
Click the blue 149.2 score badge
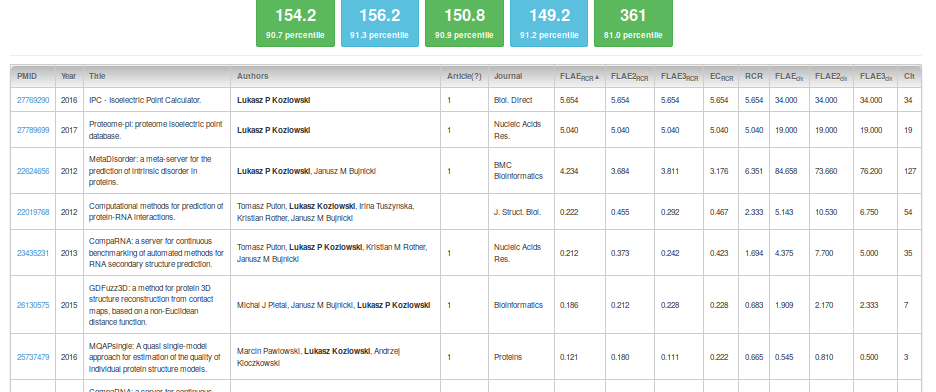[549, 23]
